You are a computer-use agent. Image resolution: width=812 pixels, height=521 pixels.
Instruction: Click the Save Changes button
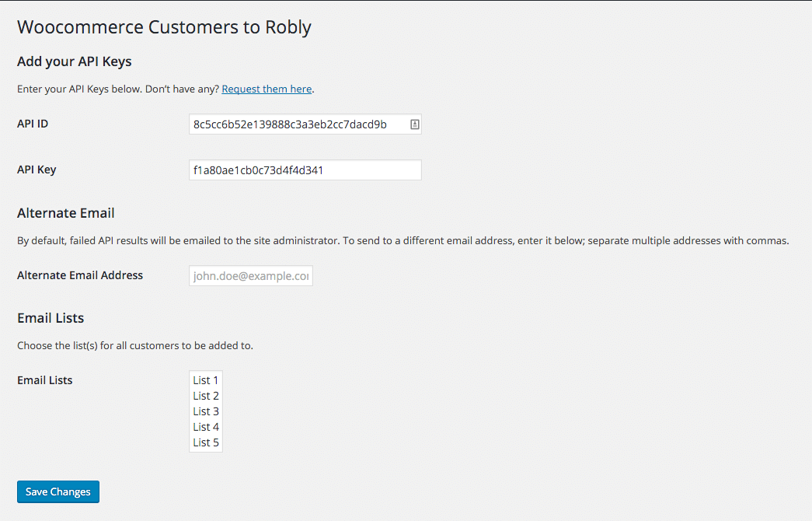point(58,491)
